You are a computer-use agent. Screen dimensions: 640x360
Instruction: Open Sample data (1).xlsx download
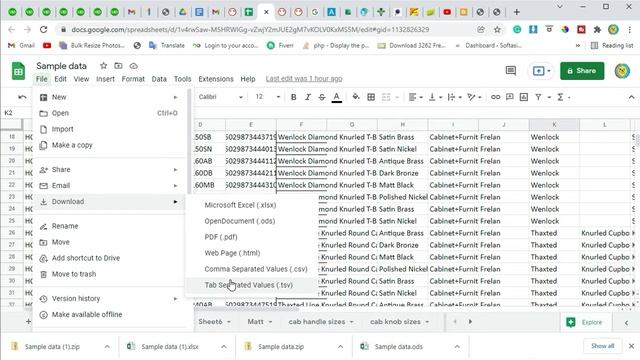click(170, 347)
